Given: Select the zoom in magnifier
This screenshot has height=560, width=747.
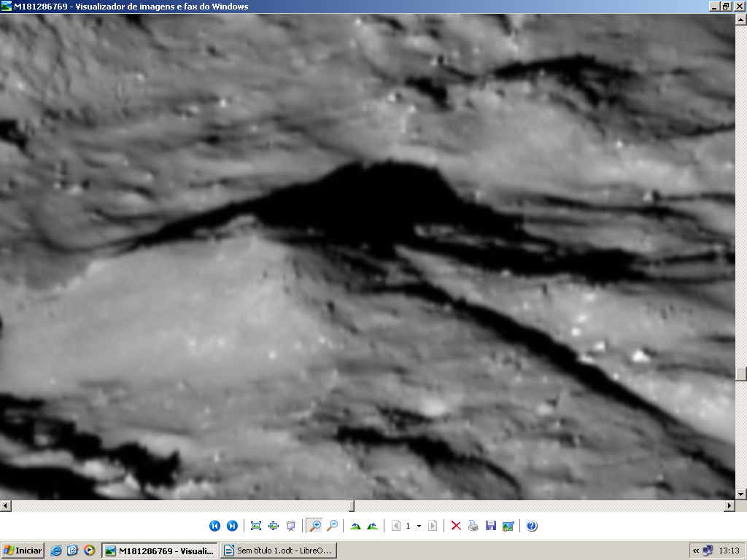Looking at the screenshot, I should pos(314,526).
